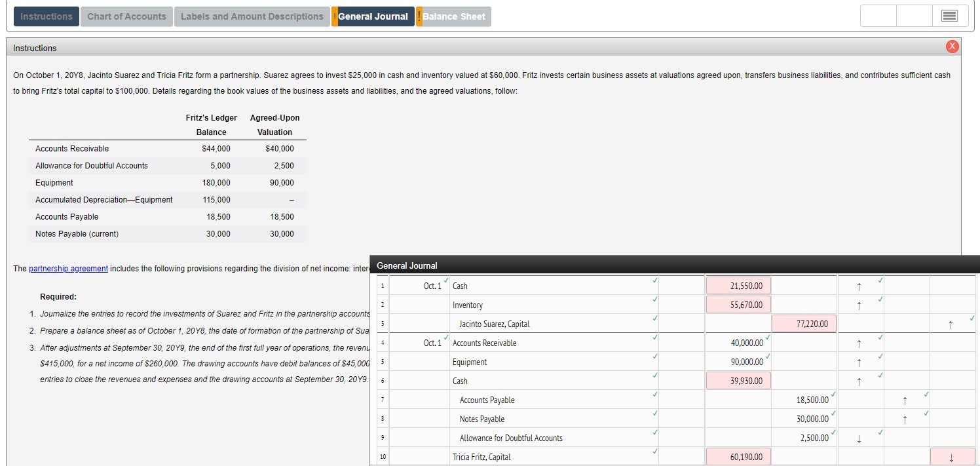Click the up arrow on the Inventory row

click(x=860, y=305)
